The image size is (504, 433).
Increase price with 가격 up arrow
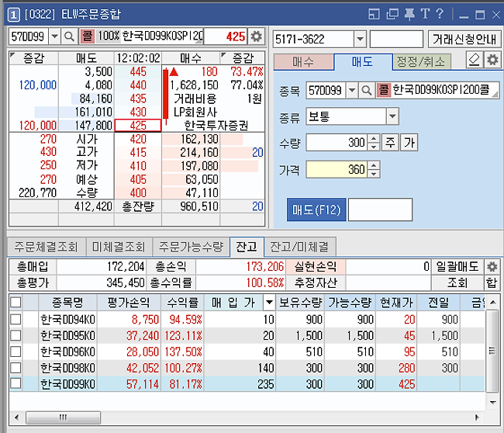point(374,165)
